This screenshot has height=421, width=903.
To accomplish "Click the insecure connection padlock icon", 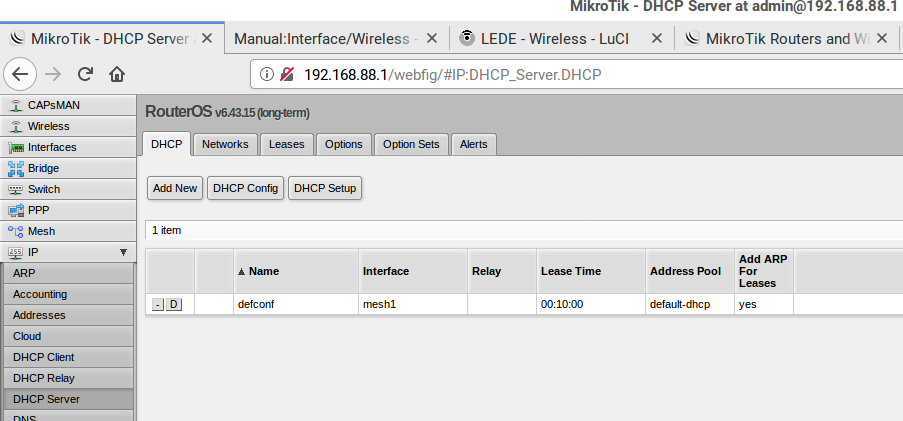I will pyautogui.click(x=287, y=74).
